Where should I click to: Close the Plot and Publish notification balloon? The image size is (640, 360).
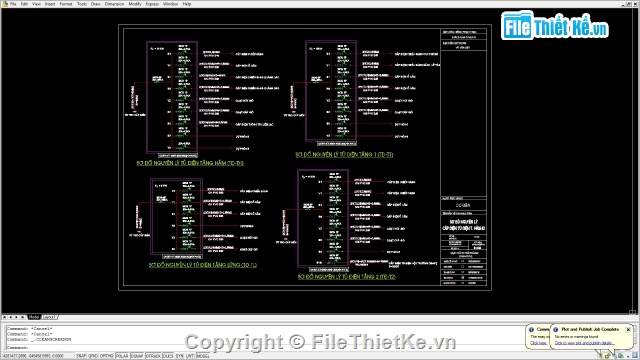coord(628,329)
